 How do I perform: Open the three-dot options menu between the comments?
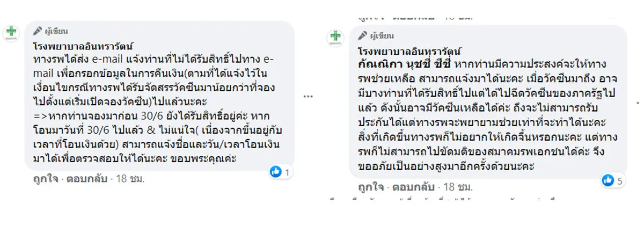pyautogui.click(x=308, y=96)
